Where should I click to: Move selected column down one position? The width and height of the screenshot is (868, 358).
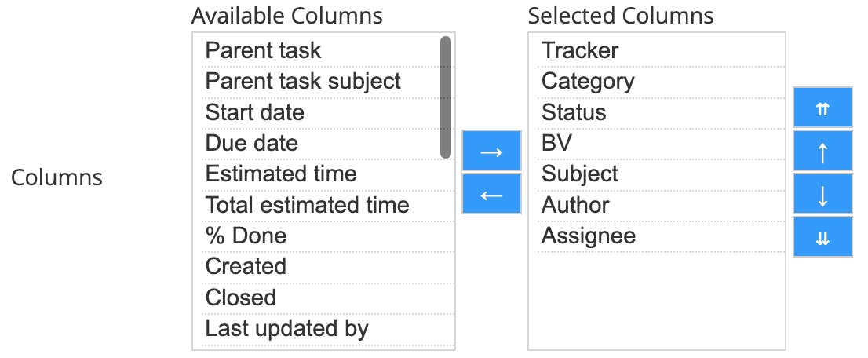point(822,194)
